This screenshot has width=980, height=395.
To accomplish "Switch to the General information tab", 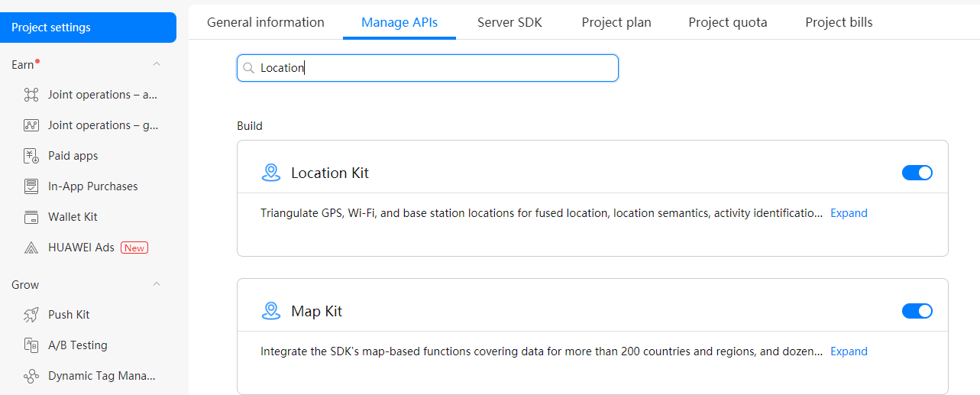I will point(266,22).
